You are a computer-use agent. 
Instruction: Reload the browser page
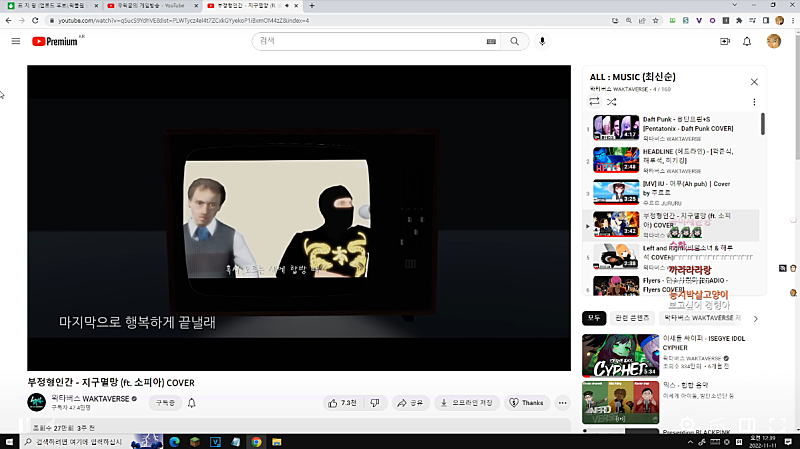35,20
